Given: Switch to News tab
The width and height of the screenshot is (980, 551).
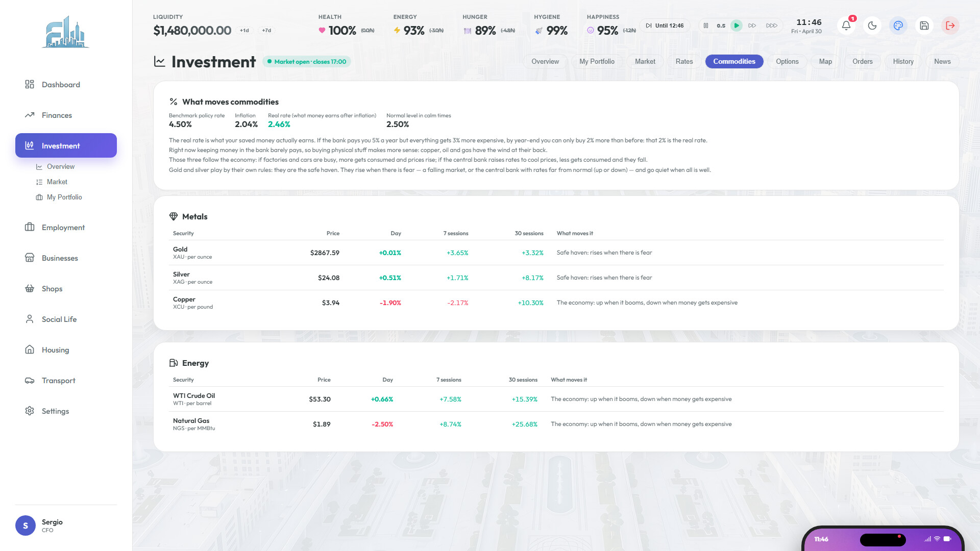Looking at the screenshot, I should (942, 62).
